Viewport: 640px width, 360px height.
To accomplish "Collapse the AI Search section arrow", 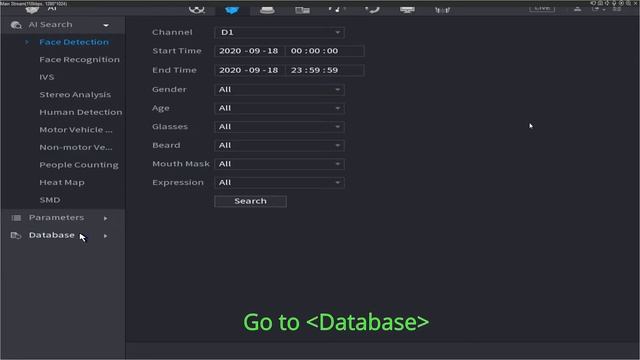I will pyautogui.click(x=106, y=25).
